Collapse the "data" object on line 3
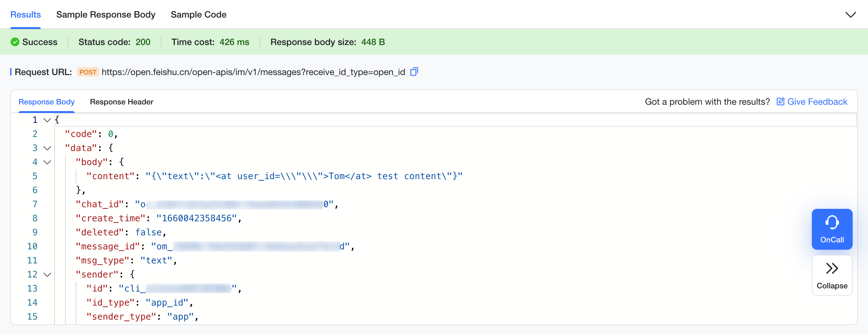 click(47, 148)
